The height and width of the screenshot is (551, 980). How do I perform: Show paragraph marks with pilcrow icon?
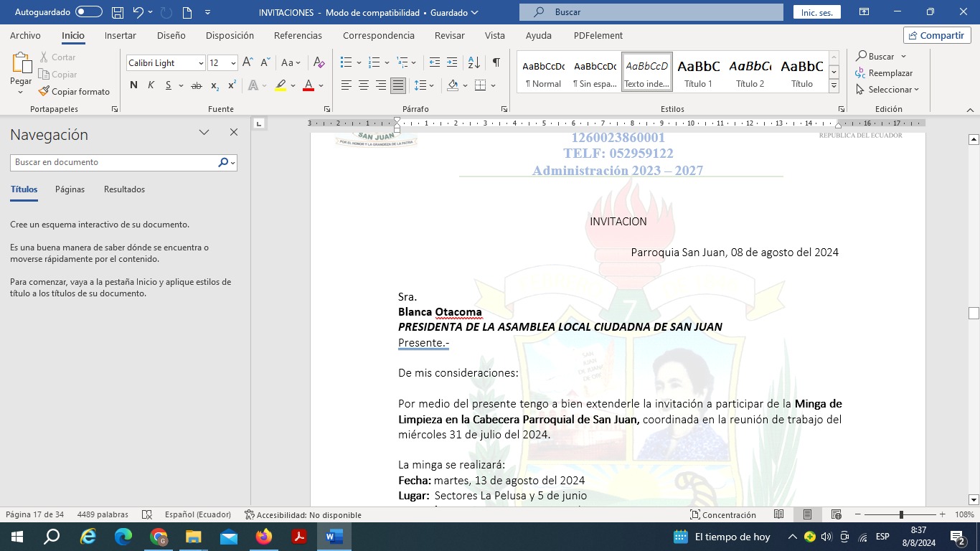pyautogui.click(x=496, y=63)
